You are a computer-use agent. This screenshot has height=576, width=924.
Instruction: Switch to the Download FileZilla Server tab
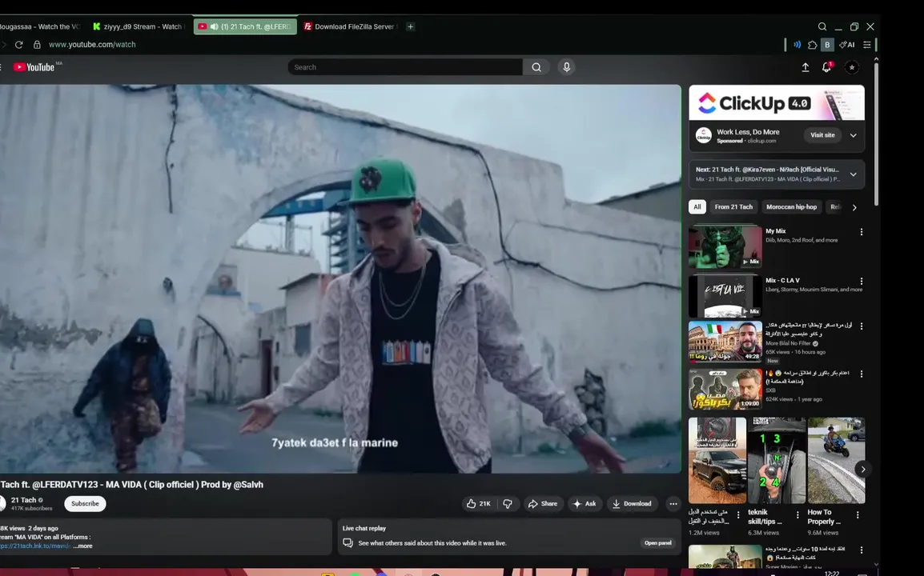352,26
